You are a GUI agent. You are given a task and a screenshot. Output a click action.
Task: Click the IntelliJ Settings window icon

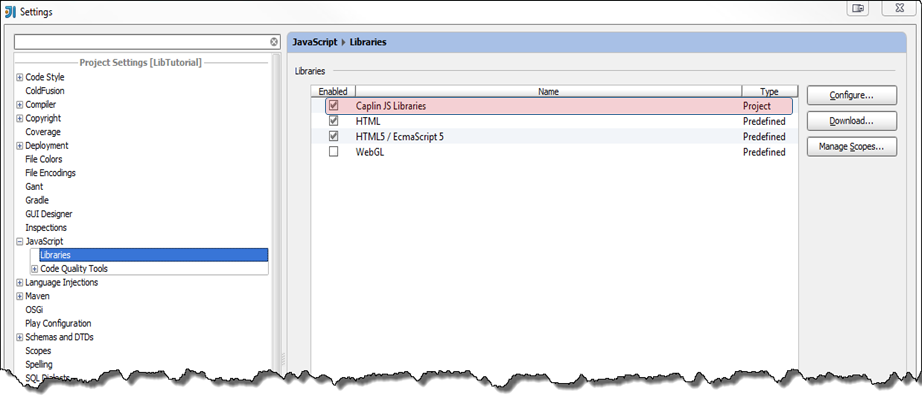(10, 12)
